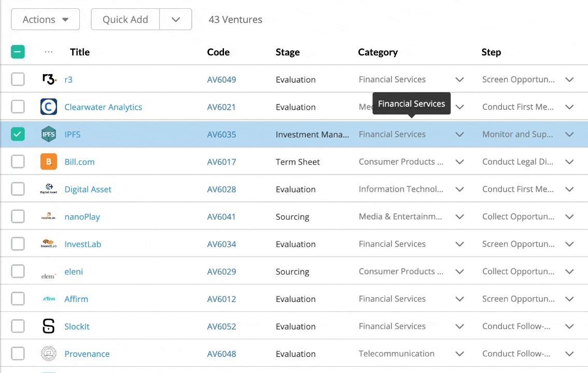
Task: Click the SlockIt logo icon
Action: point(49,326)
